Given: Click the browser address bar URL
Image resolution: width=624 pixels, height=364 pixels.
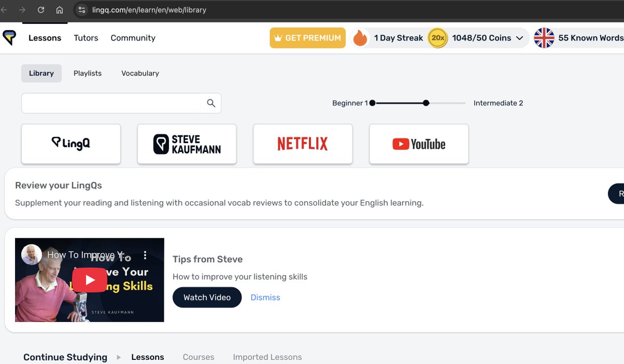Looking at the screenshot, I should 149,10.
